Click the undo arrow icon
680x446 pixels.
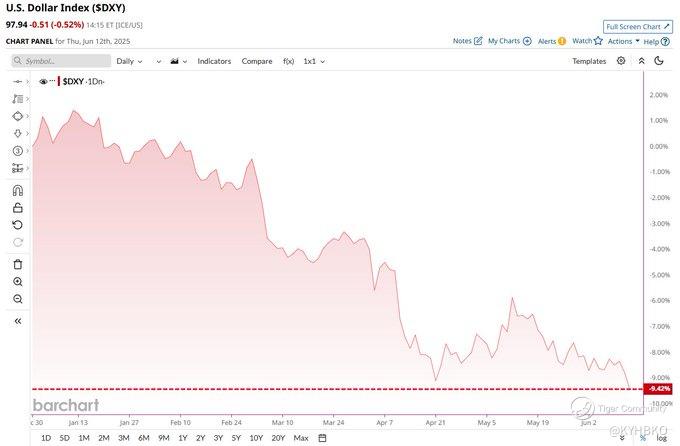click(18, 225)
